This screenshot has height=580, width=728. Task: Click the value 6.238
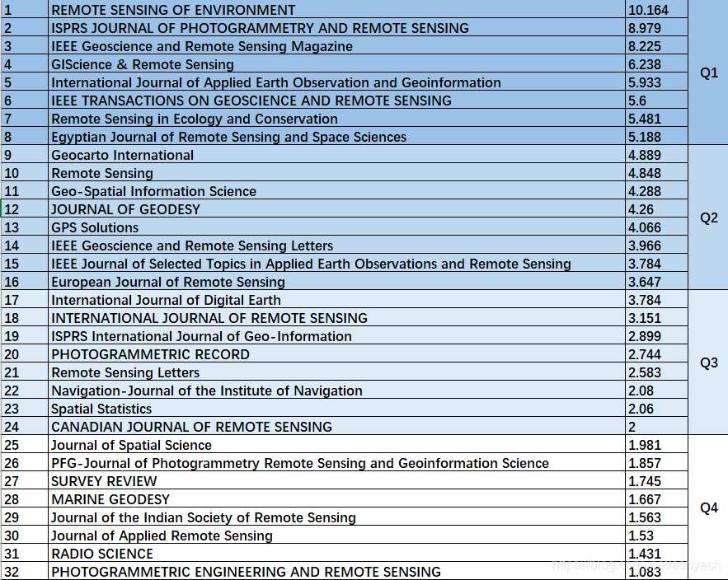coord(656,64)
